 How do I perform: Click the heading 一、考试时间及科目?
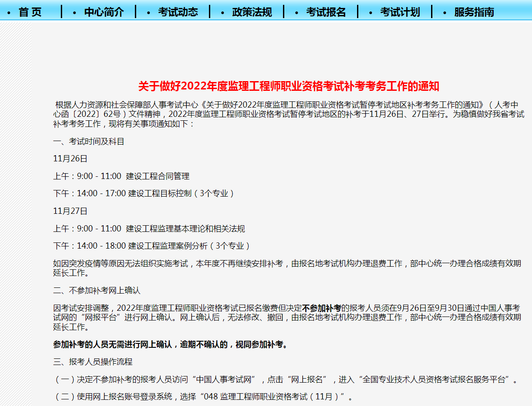(89, 142)
